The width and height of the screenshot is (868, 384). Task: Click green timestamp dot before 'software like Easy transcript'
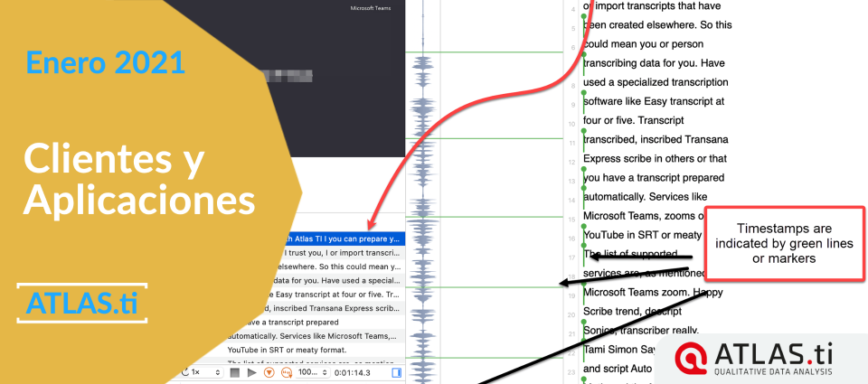coord(583,93)
